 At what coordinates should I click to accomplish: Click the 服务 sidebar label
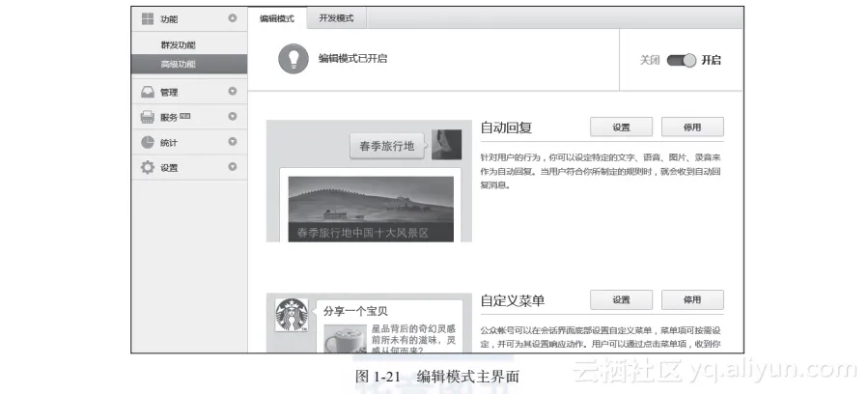click(x=169, y=117)
